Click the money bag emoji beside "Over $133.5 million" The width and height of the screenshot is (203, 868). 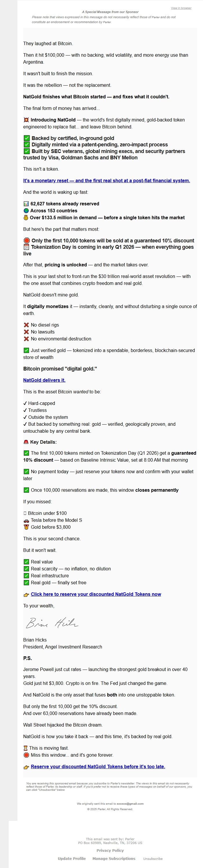pyautogui.click(x=26, y=218)
